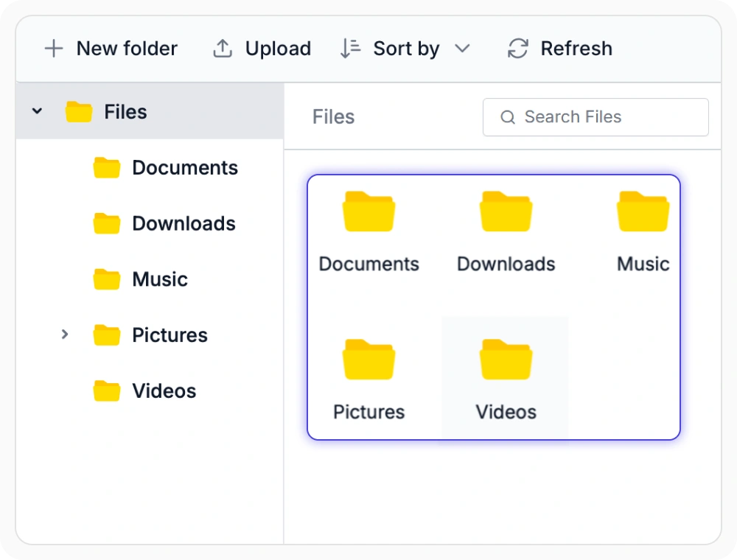Click the Files breadcrumb in content header
This screenshot has width=737, height=560.
334,116
